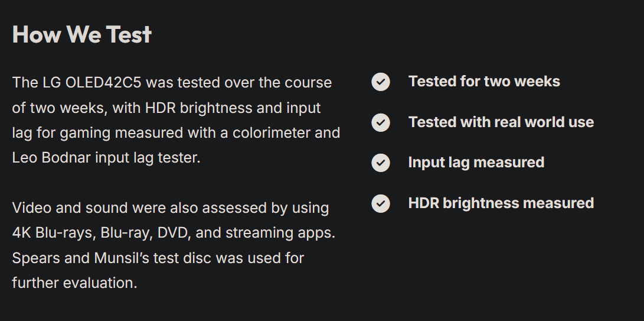Click the "Input lag measured" list label
Image resolution: width=644 pixels, height=321 pixels.
(476, 163)
